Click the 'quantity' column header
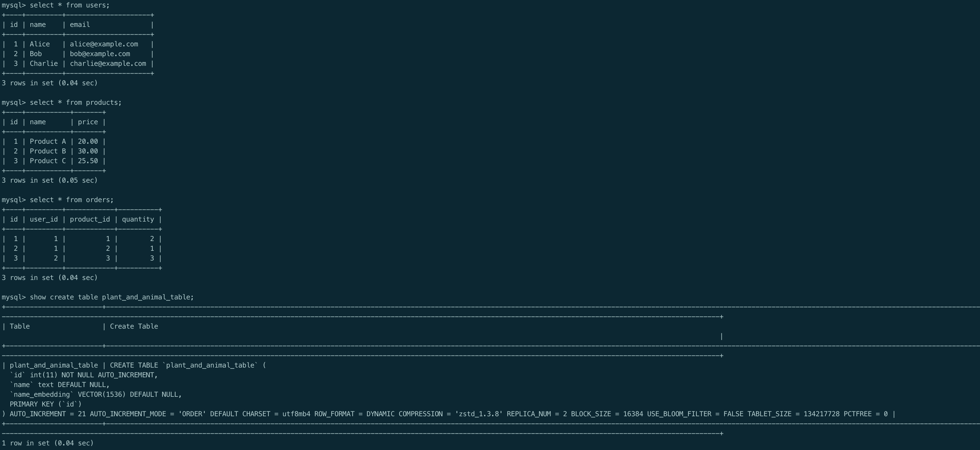The height and width of the screenshot is (450, 980). [138, 220]
